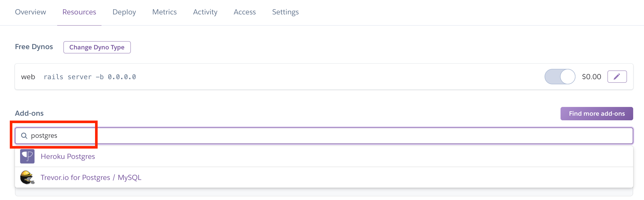This screenshot has width=644, height=200.
Task: Click the pencil edit icon for web dyno
Action: pos(617,77)
